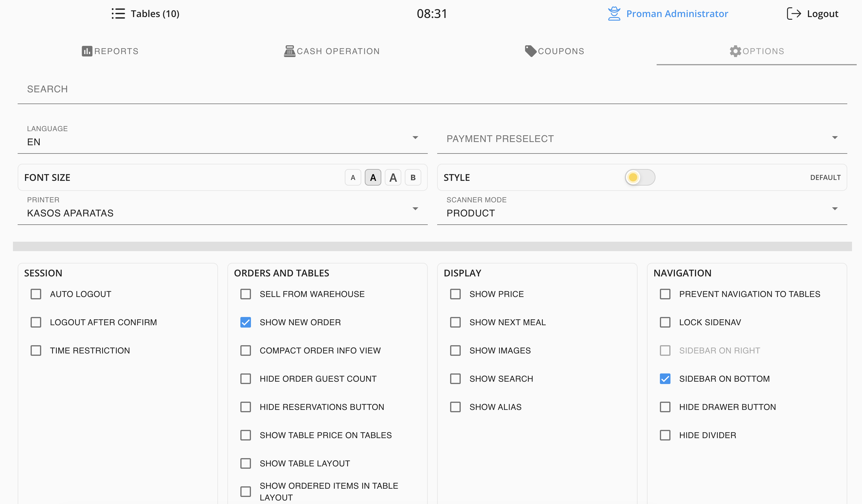Enable the Auto Logout checkbox
The image size is (862, 504).
coord(36,294)
